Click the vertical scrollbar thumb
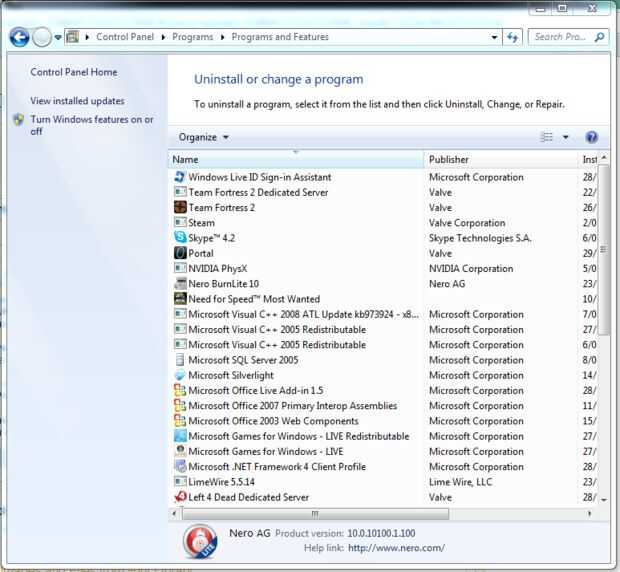Image resolution: width=620 pixels, height=572 pixels. 604,250
